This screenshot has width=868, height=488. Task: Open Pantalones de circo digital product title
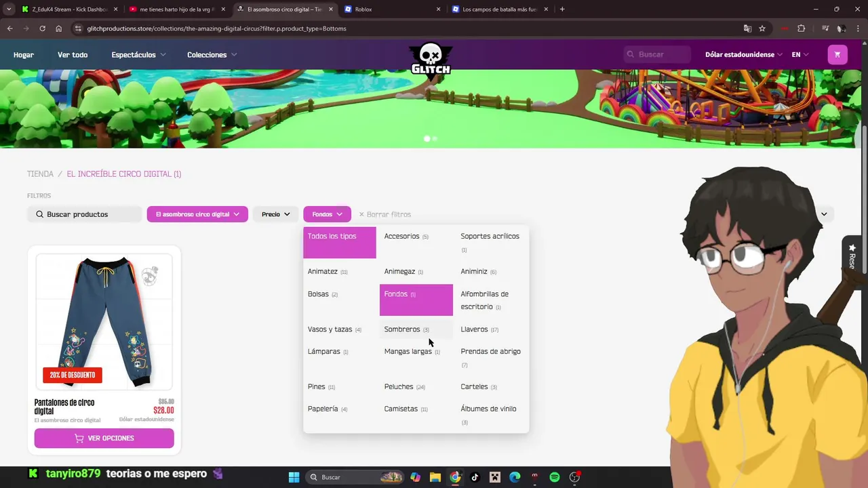coord(64,407)
